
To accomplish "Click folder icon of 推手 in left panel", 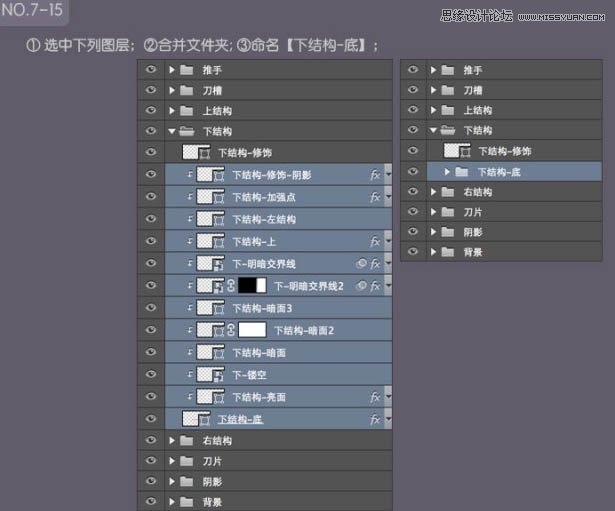I will point(186,70).
